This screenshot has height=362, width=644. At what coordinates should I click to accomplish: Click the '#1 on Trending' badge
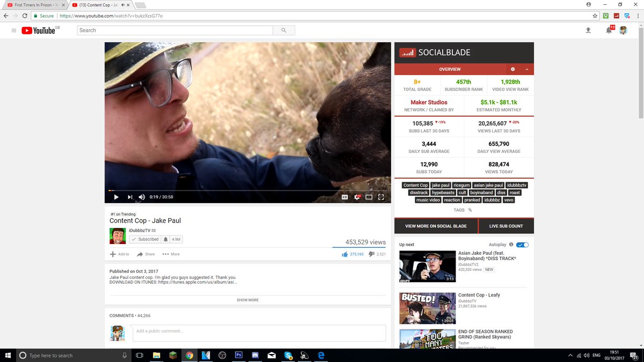click(x=123, y=214)
